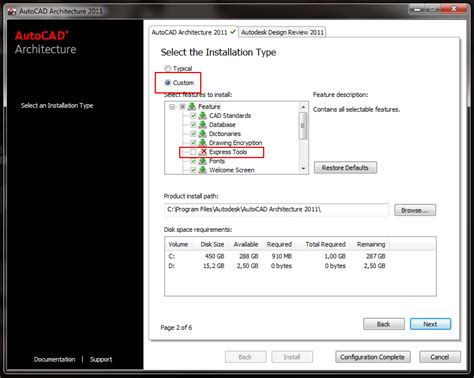Select the CAD Standards tree label
Image resolution: width=474 pixels, height=378 pixels.
[x=230, y=116]
